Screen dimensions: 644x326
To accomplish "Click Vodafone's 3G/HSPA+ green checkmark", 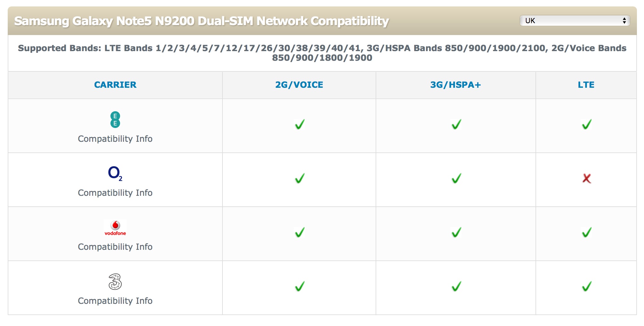I will pos(456,232).
